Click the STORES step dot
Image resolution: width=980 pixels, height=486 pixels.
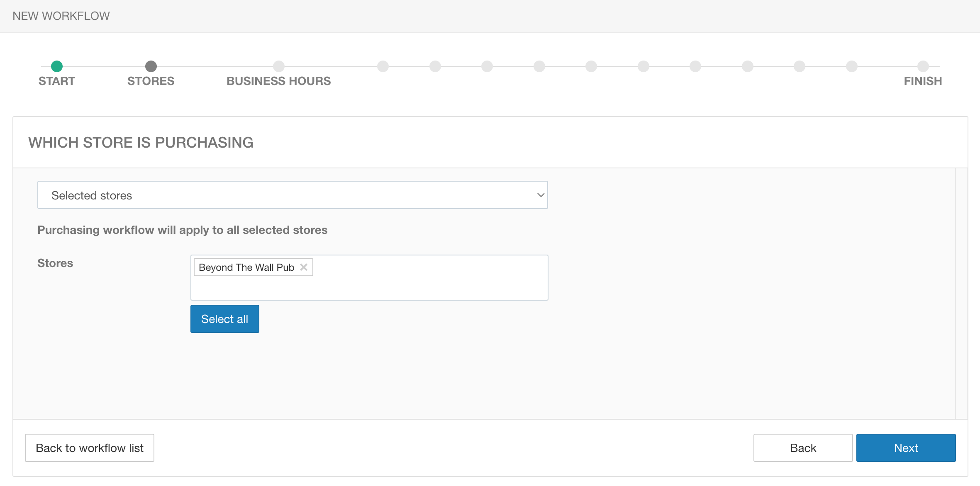pos(151,66)
